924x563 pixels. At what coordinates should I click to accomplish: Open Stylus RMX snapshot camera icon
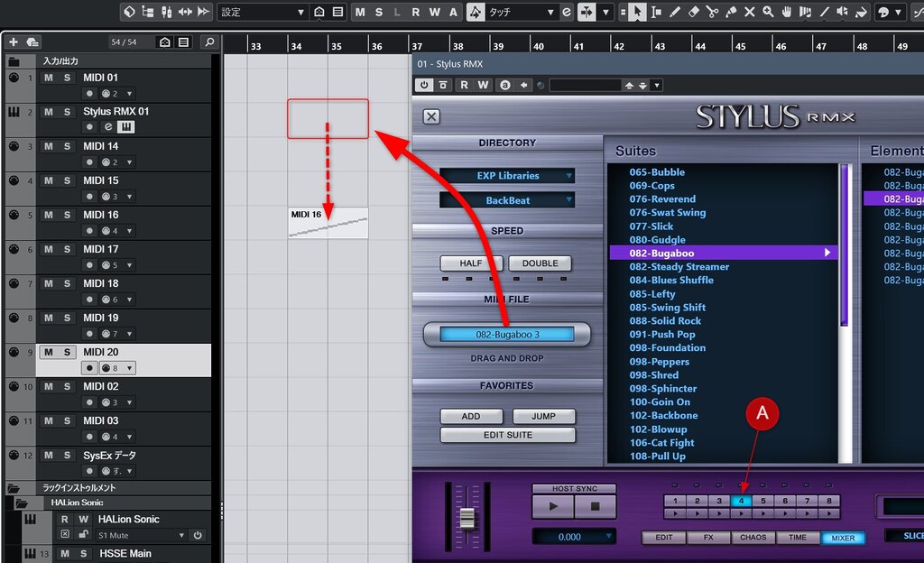[443, 86]
